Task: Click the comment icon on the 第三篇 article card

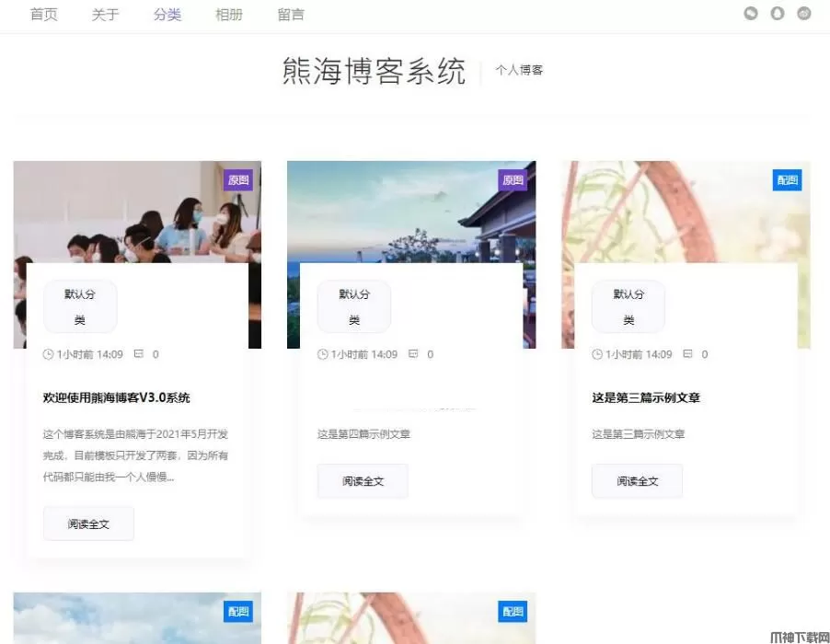Action: pos(687,353)
